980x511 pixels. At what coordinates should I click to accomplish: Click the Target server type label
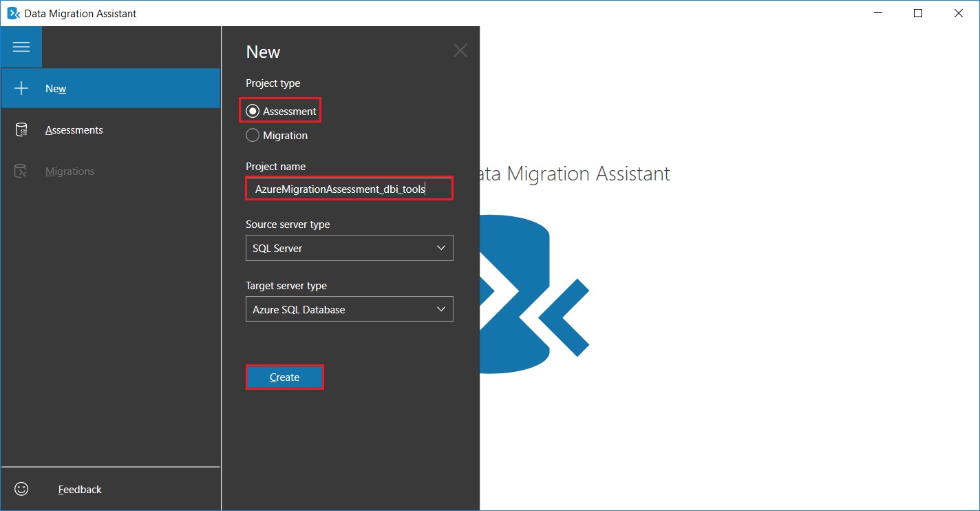pos(286,286)
